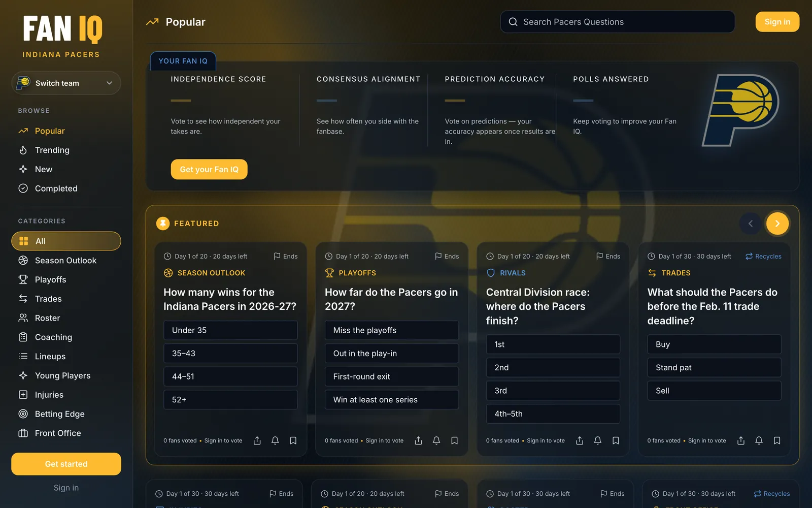This screenshot has height=508, width=812.
Task: Bookmark the 'How many wins' poll
Action: 293,440
